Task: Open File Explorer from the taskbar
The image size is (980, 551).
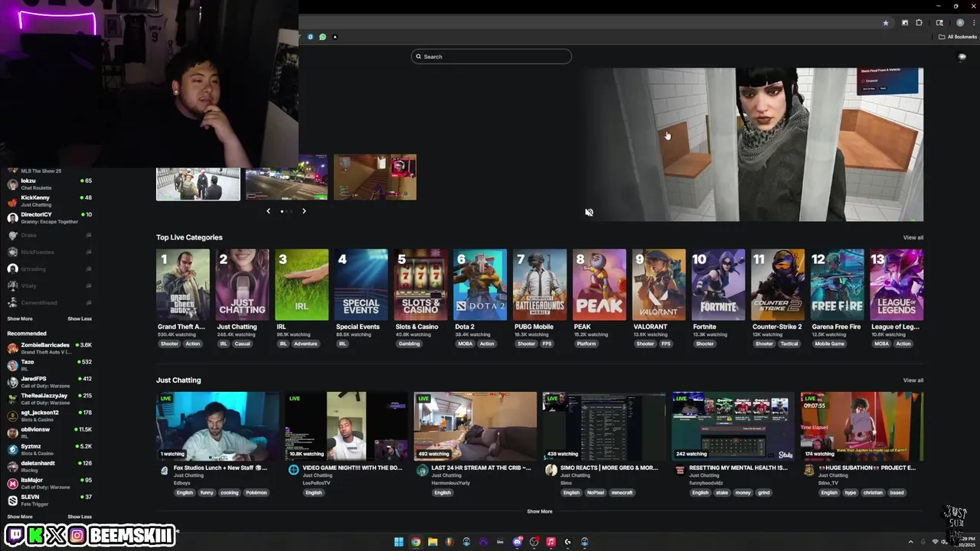Action: pyautogui.click(x=433, y=542)
